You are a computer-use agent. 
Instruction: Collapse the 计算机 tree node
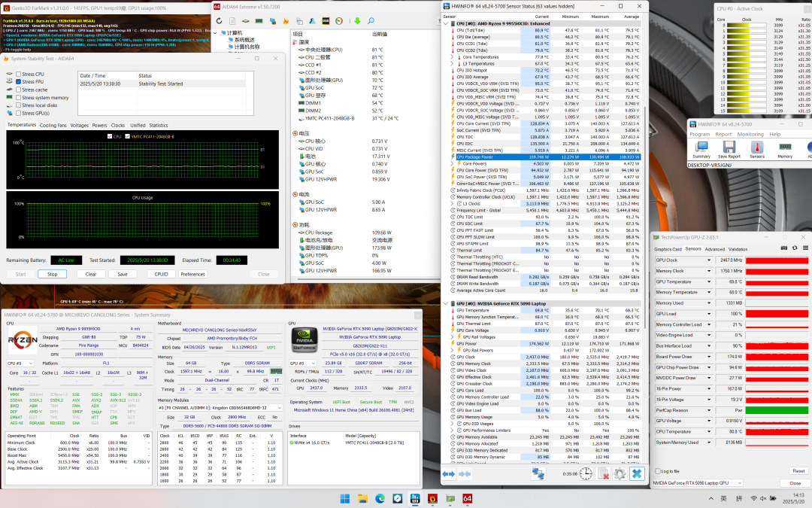(216, 32)
